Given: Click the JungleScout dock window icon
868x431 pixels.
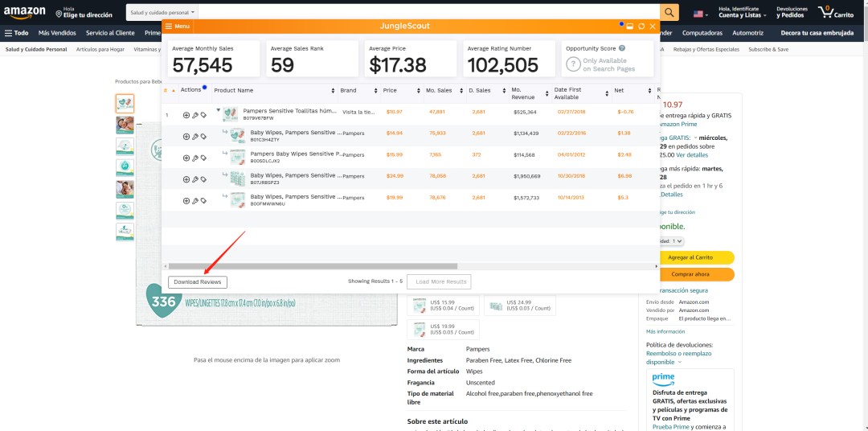Looking at the screenshot, I should coord(630,26).
